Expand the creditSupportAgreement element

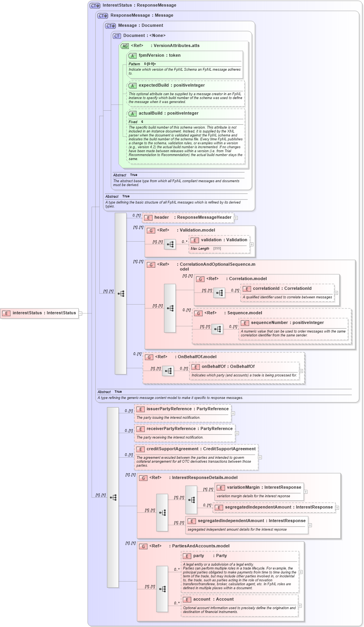point(260,457)
